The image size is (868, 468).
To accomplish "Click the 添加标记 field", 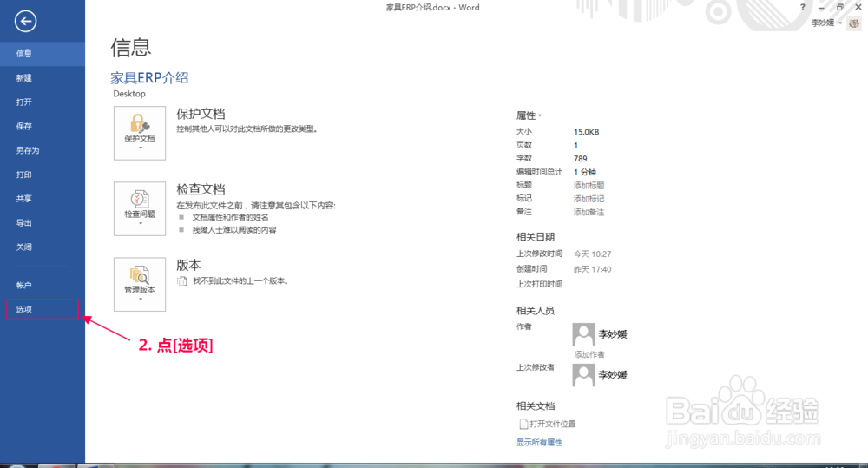I will [x=589, y=199].
